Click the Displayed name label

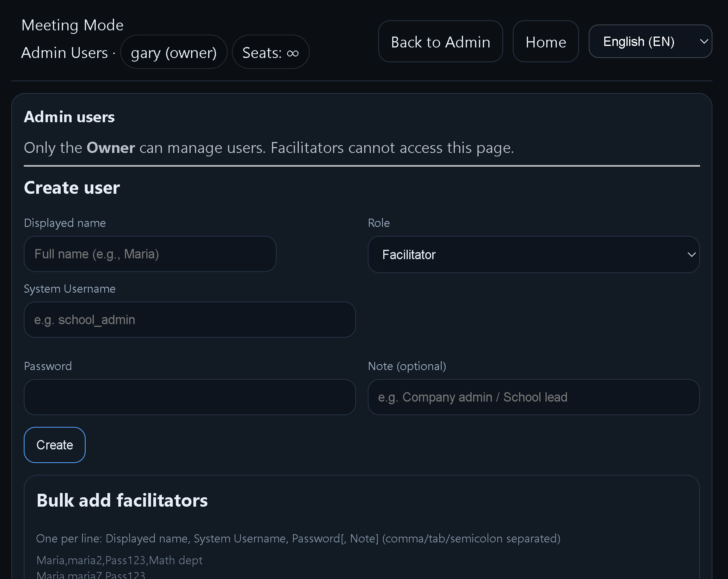tap(65, 223)
